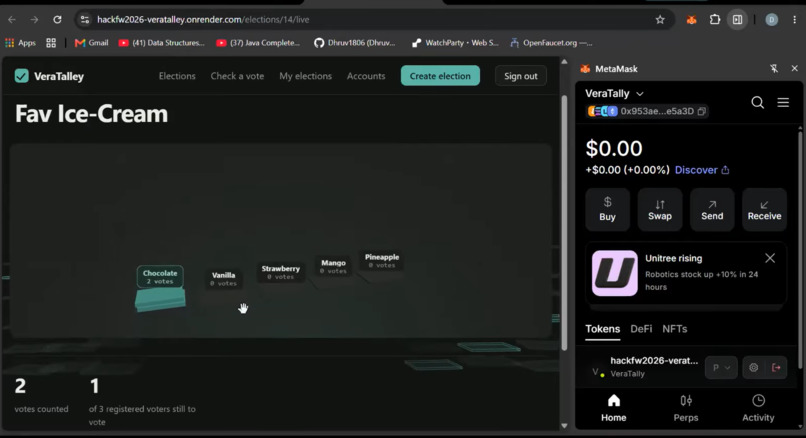
Task: Open the connected site permissions dropdown
Action: point(721,368)
